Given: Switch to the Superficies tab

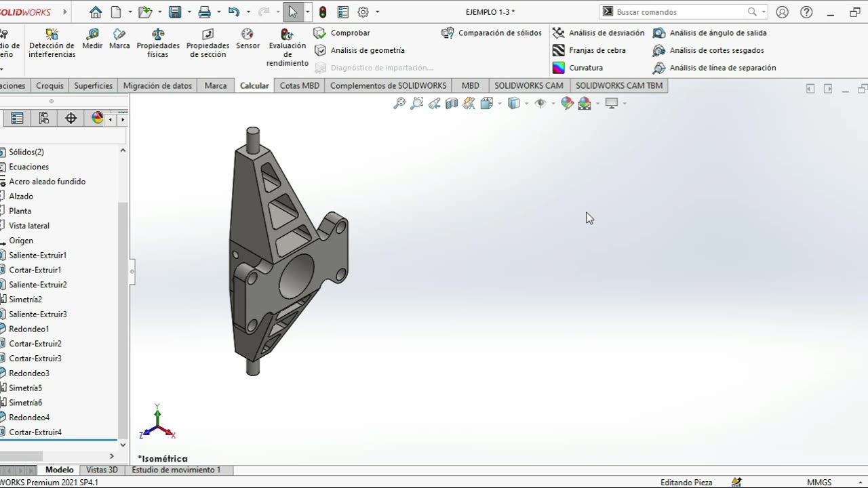Looking at the screenshot, I should pos(93,85).
